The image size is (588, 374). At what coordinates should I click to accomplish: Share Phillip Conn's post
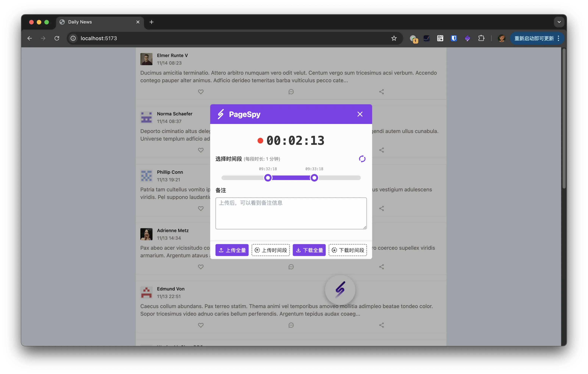pyautogui.click(x=381, y=208)
